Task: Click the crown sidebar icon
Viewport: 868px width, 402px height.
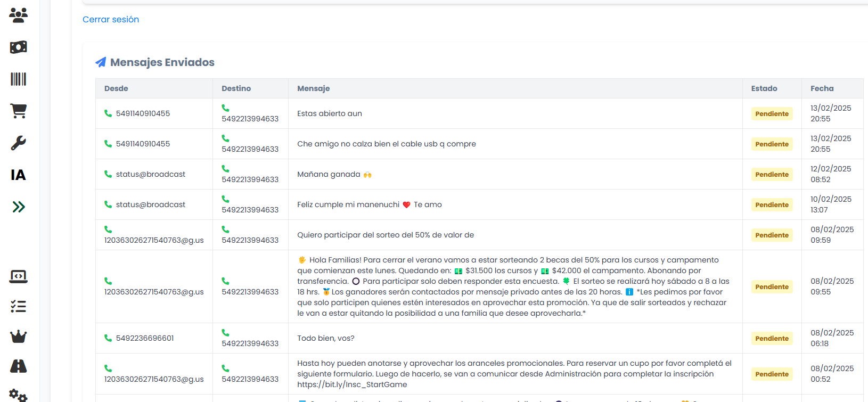Action: tap(18, 336)
